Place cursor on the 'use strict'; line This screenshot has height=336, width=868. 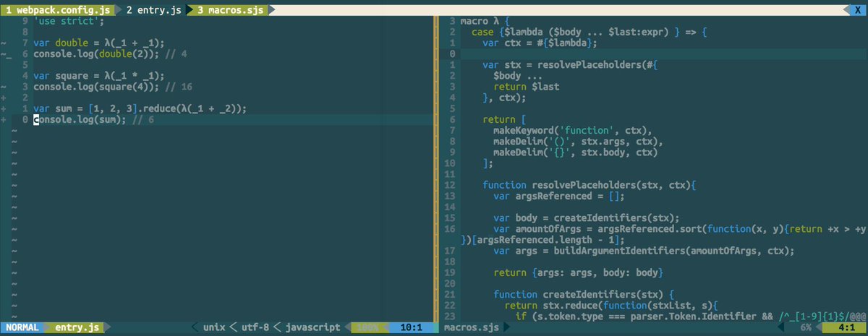(69, 22)
